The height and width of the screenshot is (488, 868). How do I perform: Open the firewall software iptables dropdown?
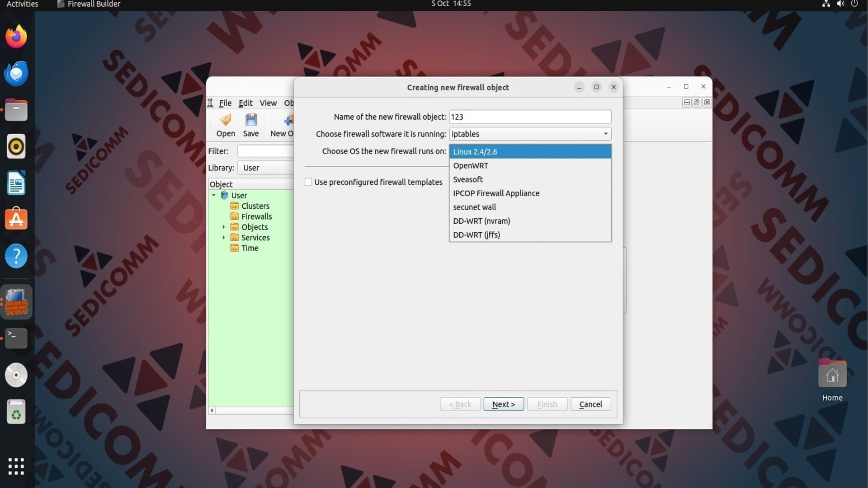pyautogui.click(x=530, y=134)
